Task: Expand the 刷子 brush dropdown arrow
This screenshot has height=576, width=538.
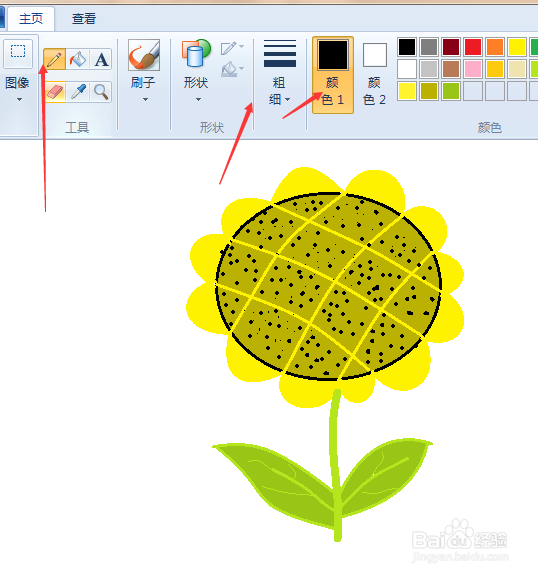Action: click(145, 100)
